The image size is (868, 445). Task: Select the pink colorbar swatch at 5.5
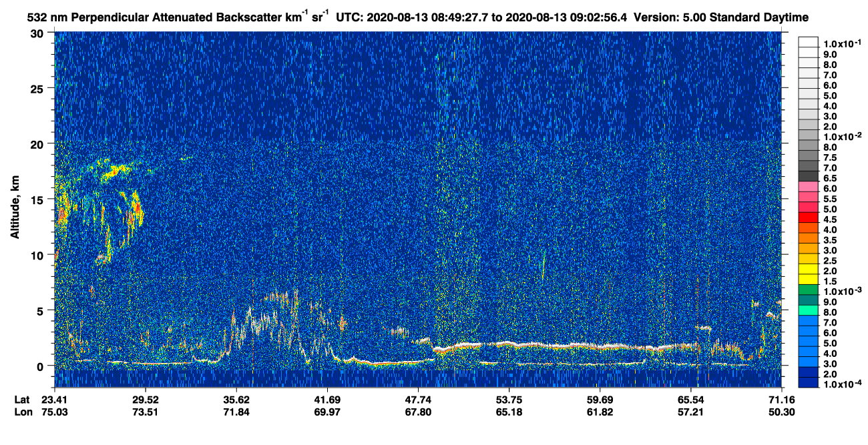[809, 198]
